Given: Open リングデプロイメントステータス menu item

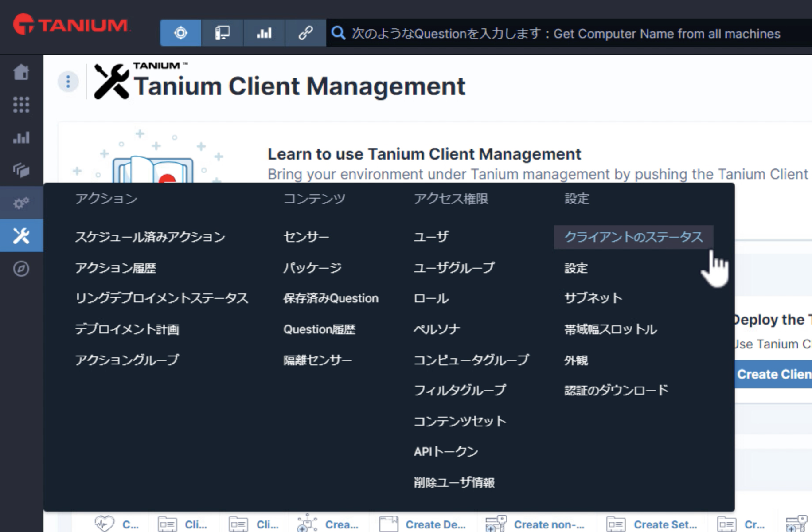Looking at the screenshot, I should [161, 298].
